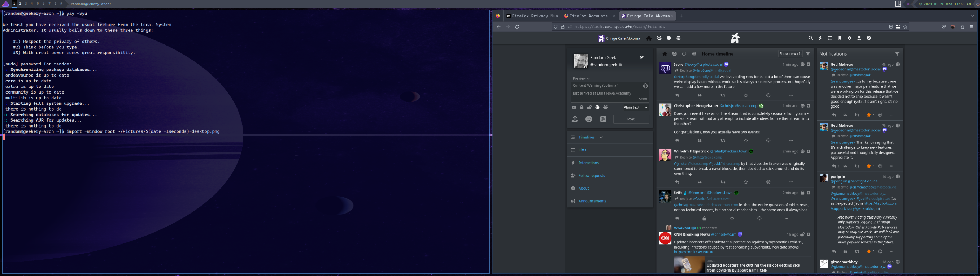This screenshot has width=980, height=276.
Task: Reload the page in Firefox
Action: pyautogui.click(x=517, y=27)
